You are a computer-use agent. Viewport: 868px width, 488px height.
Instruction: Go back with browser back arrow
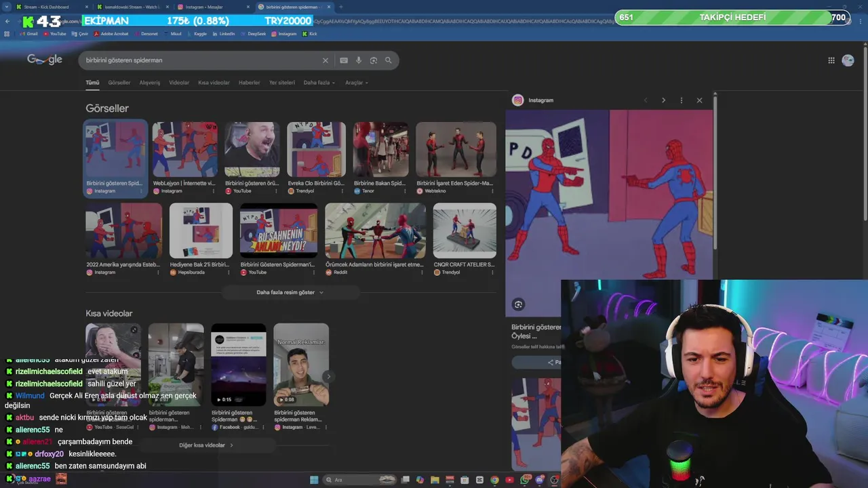7,21
